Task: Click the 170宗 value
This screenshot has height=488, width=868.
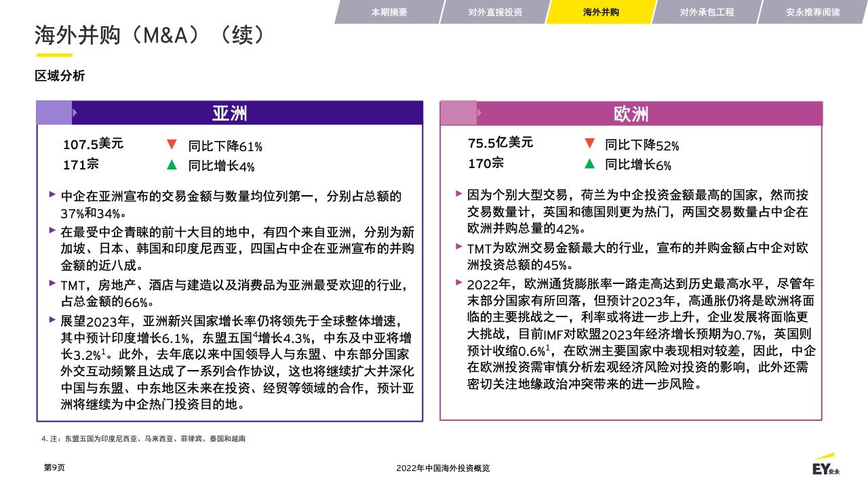Action: click(486, 163)
